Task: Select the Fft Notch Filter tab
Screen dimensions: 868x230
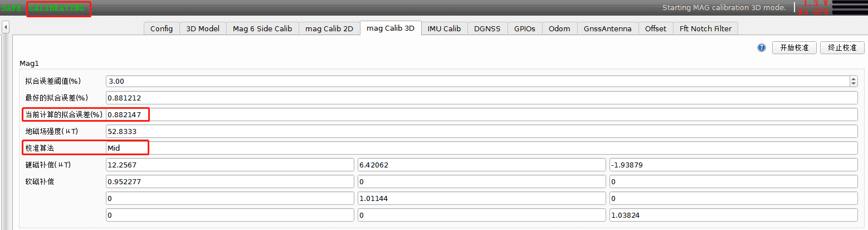Action: (x=706, y=28)
